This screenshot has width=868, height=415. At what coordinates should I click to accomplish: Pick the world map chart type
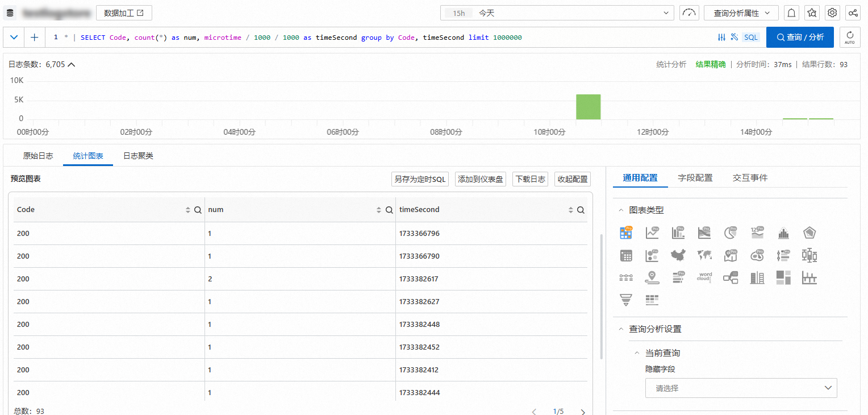tap(704, 255)
